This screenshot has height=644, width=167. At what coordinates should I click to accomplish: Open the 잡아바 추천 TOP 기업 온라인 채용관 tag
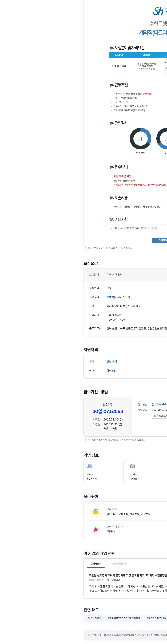click(124, 618)
